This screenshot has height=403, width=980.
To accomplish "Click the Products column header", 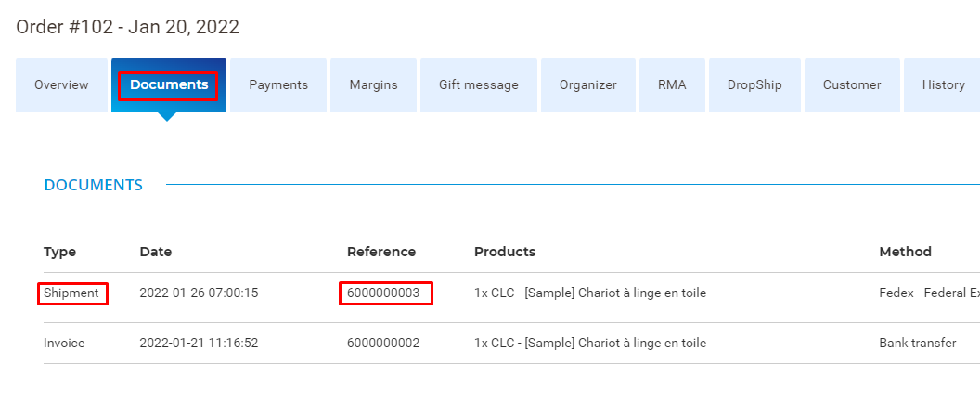I will (504, 252).
